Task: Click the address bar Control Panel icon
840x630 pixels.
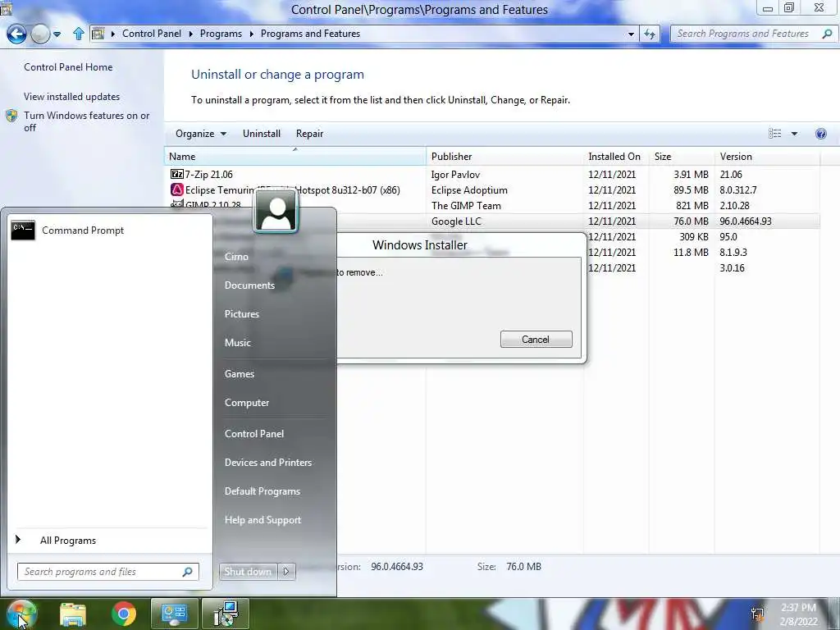Action: [98, 34]
